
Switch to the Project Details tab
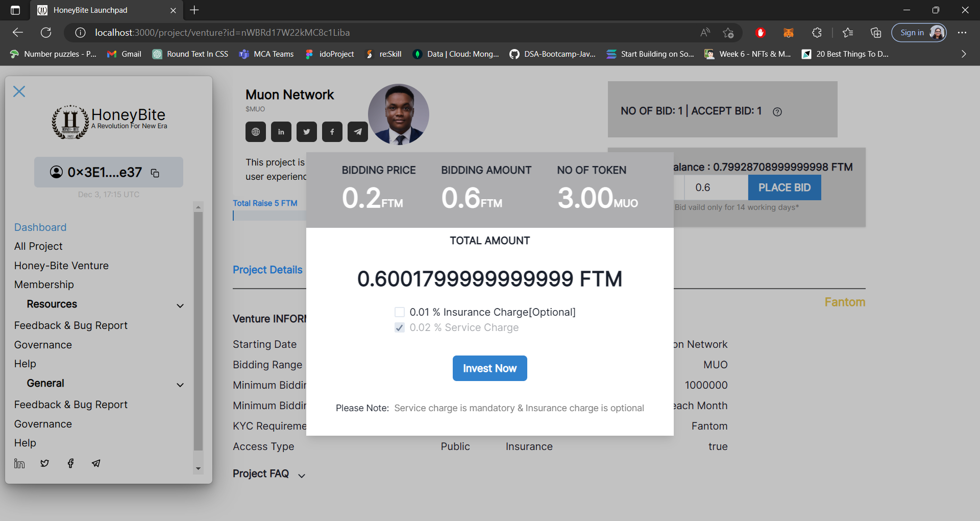tap(267, 270)
